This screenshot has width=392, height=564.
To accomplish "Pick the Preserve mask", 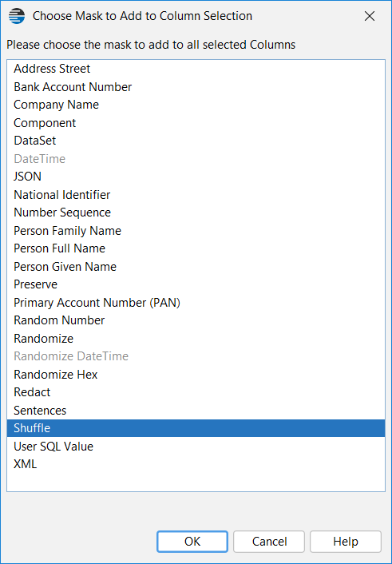I will coord(196,284).
